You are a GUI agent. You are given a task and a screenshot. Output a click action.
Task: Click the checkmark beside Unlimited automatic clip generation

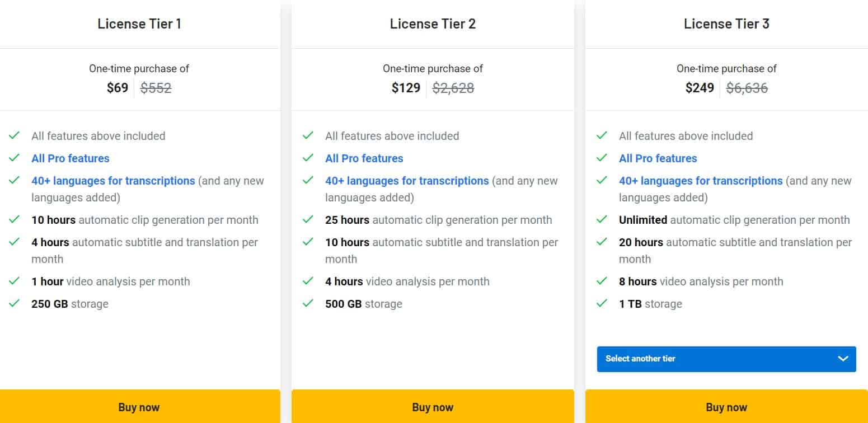603,220
